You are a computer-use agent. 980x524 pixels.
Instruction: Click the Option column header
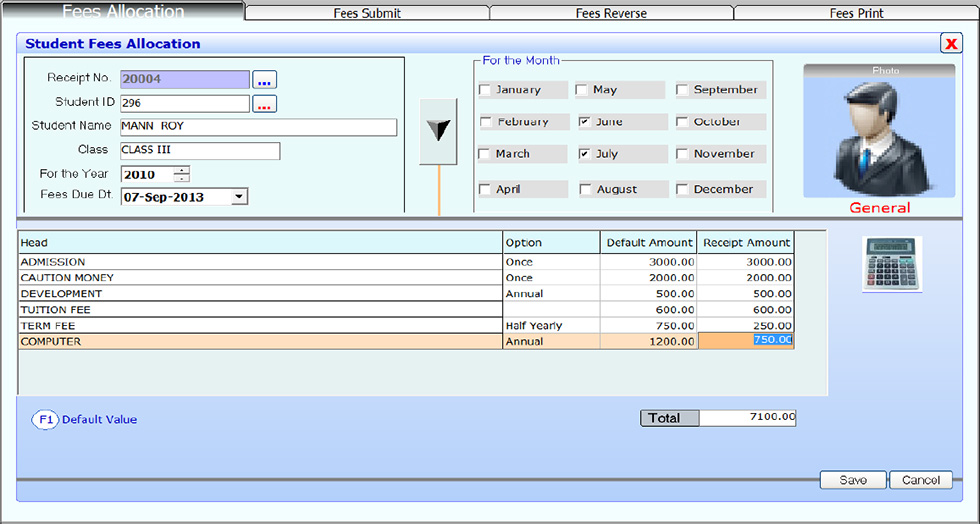point(551,243)
